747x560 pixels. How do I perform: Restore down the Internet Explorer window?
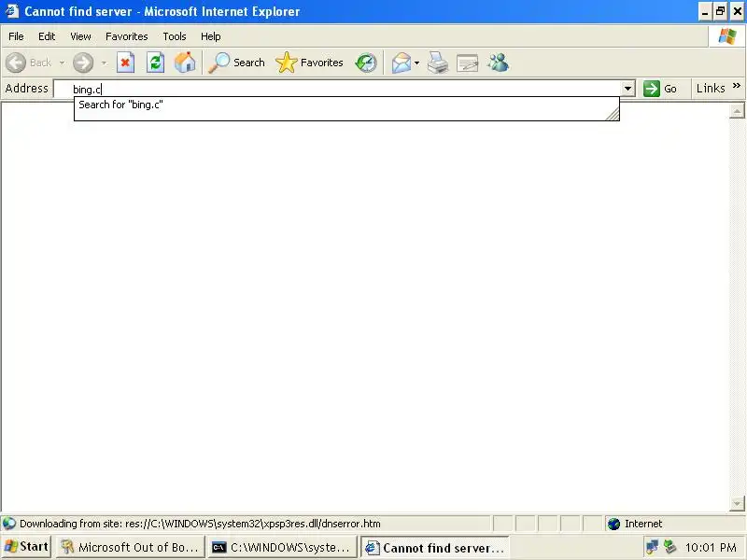tap(720, 11)
